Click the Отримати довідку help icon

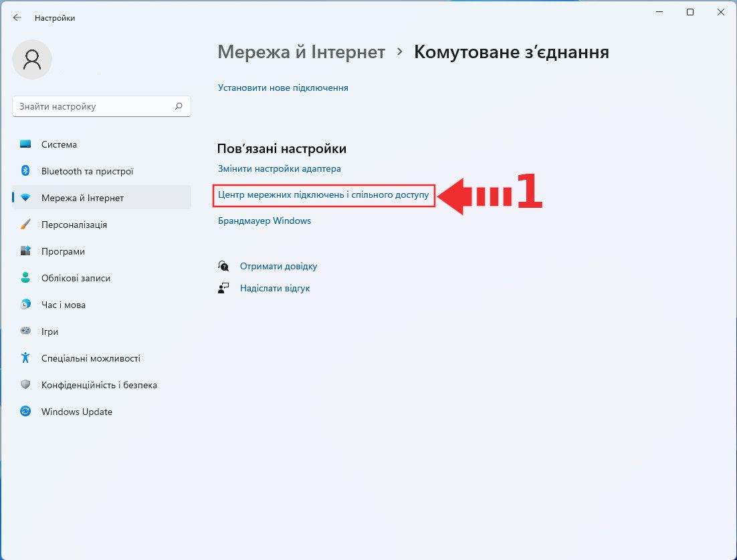pos(223,266)
